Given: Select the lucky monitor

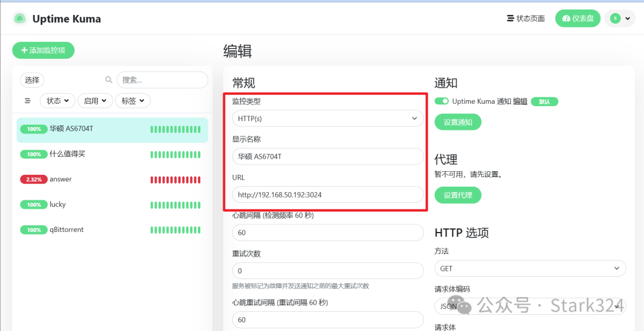Looking at the screenshot, I should 112,205.
